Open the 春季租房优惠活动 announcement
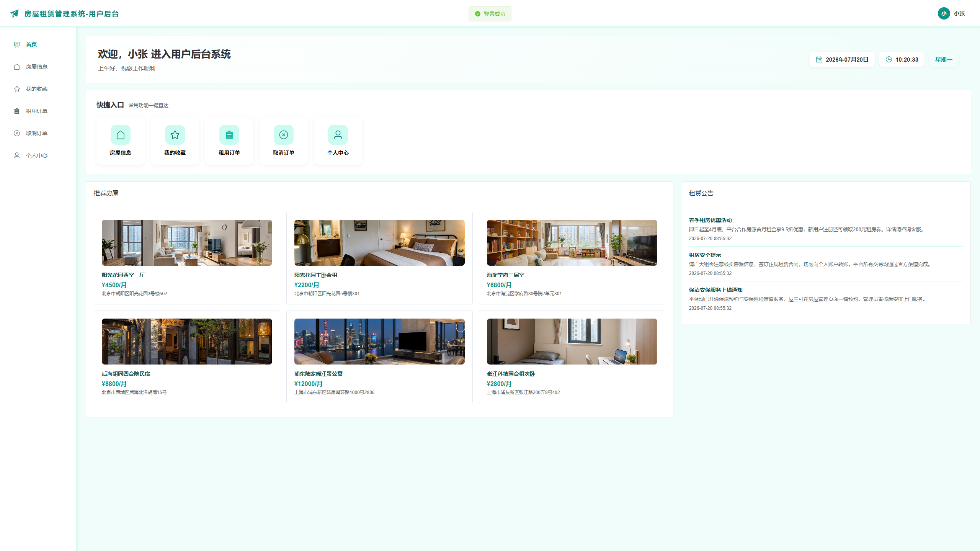The width and height of the screenshot is (980, 551). pyautogui.click(x=710, y=220)
